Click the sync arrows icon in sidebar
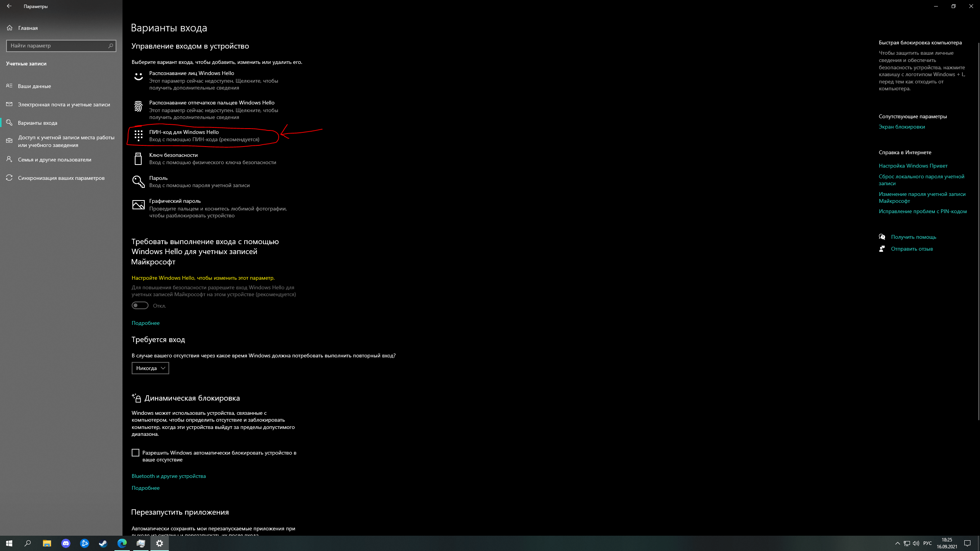 (x=10, y=178)
